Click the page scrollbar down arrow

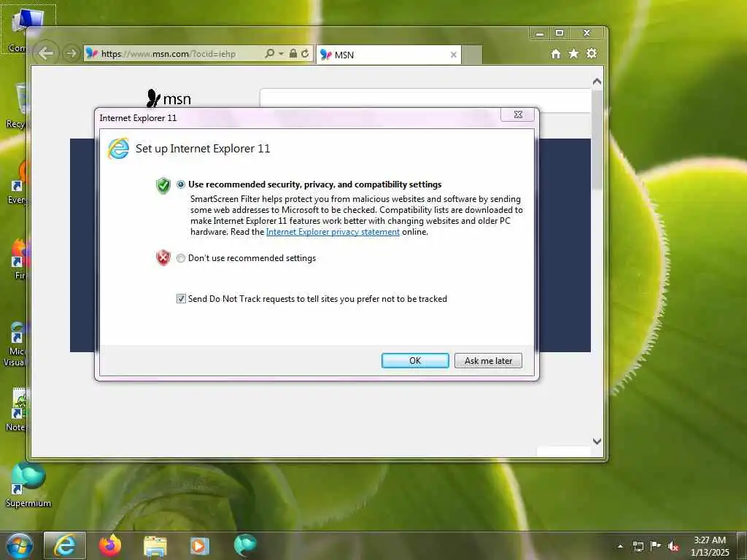pos(597,441)
